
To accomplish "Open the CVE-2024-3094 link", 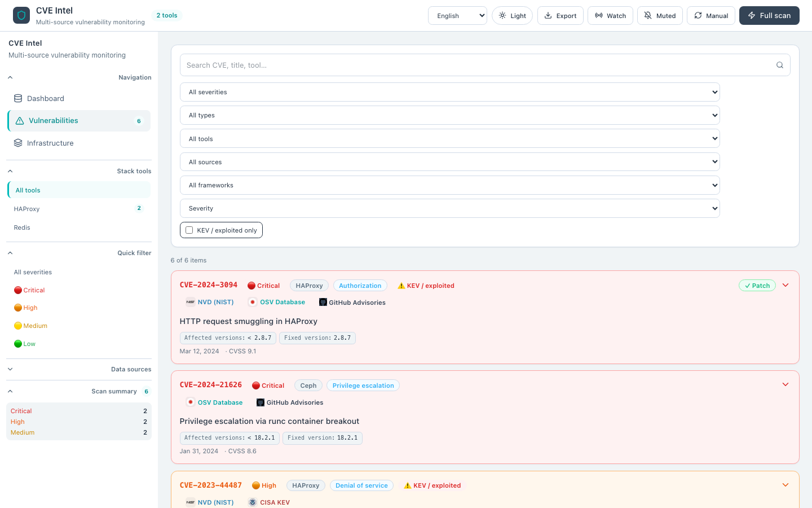I will click(209, 285).
